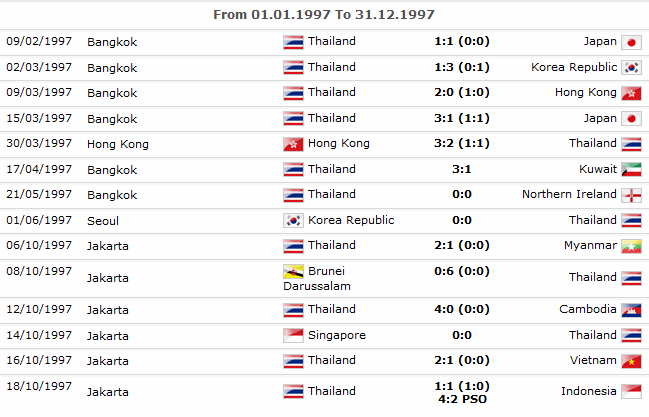
Task: Click the Cambodia flag icon
Action: tap(631, 310)
